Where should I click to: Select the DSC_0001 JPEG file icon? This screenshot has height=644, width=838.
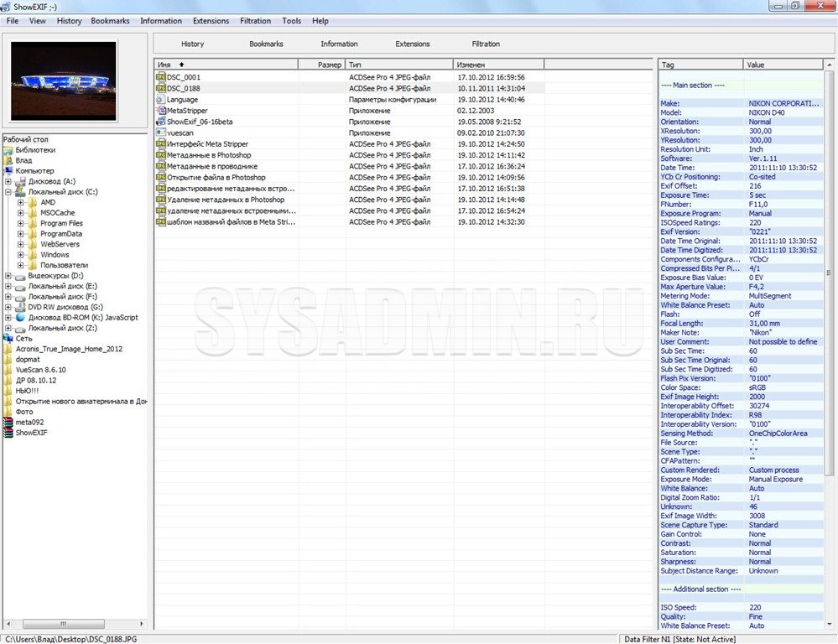(x=161, y=77)
